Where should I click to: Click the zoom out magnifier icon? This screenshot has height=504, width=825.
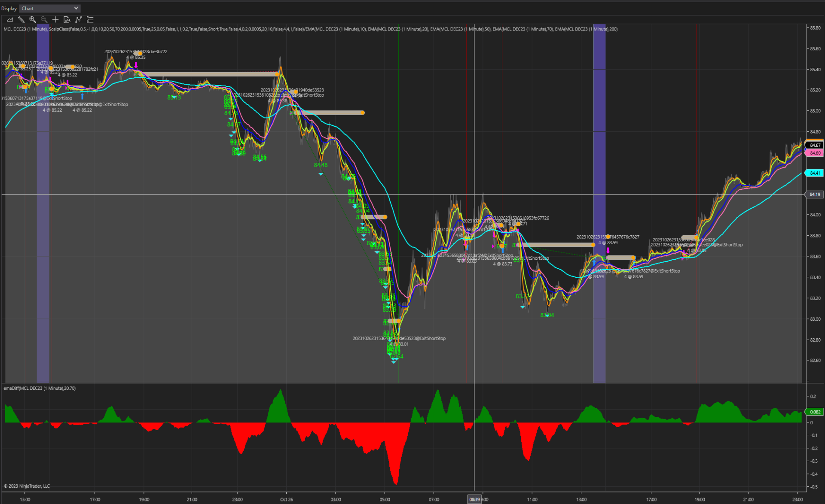[44, 20]
